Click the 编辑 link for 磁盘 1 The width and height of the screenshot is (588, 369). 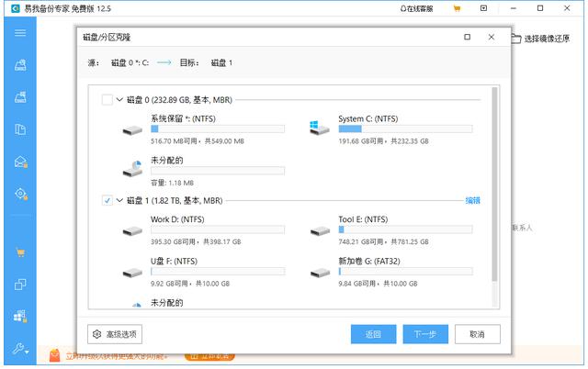[x=472, y=200]
